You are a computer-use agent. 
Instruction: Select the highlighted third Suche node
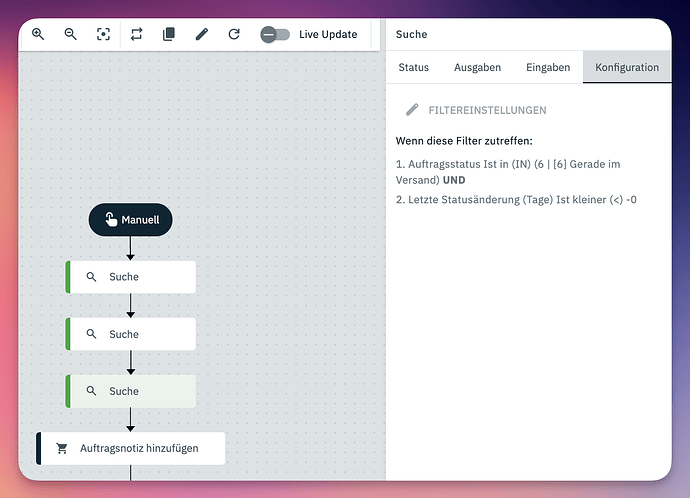131,391
